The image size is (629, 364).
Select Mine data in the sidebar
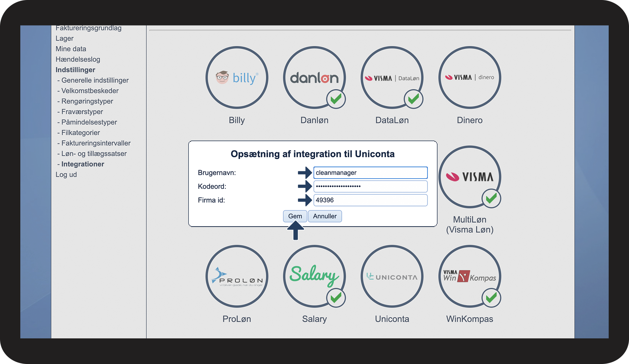(x=71, y=49)
